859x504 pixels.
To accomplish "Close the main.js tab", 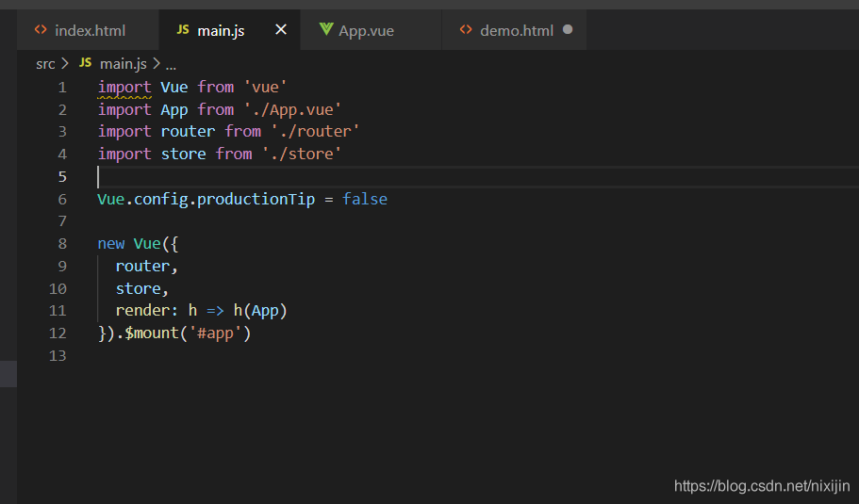I will [280, 29].
